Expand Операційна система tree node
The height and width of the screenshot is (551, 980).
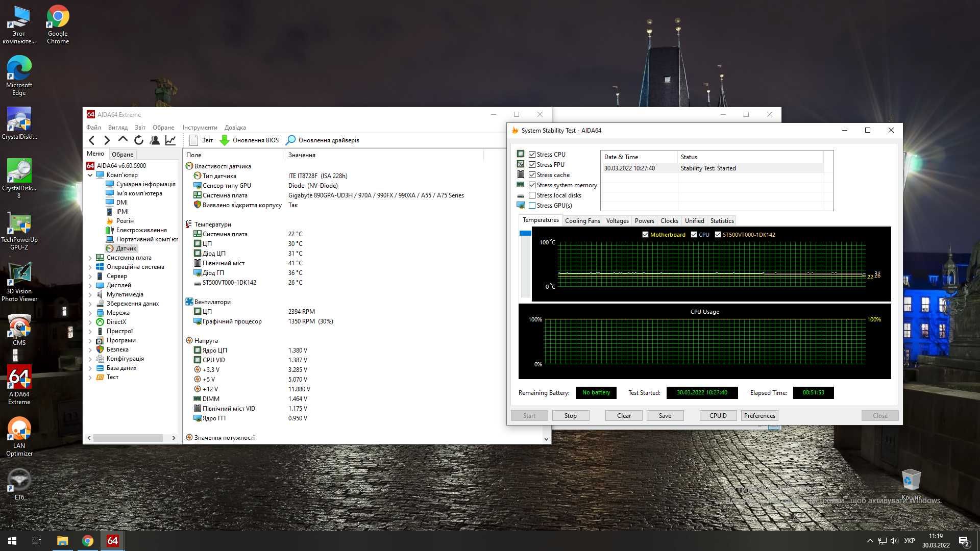[x=90, y=267]
